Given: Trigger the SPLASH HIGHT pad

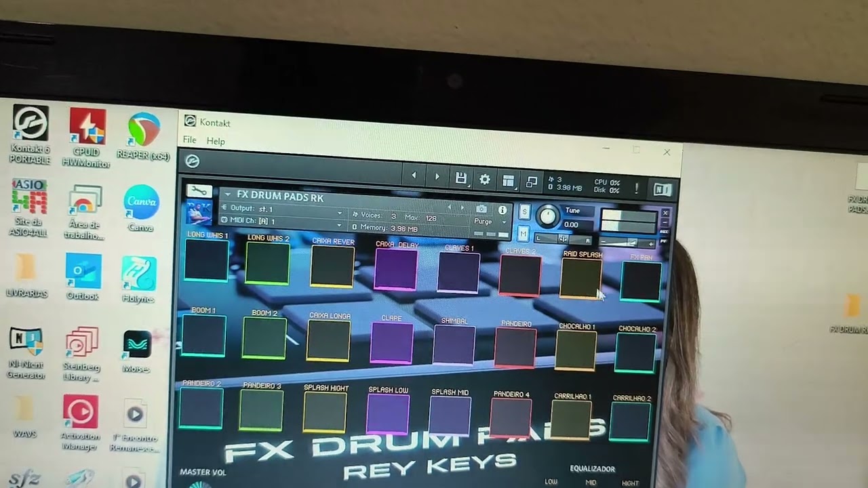Looking at the screenshot, I should [325, 413].
